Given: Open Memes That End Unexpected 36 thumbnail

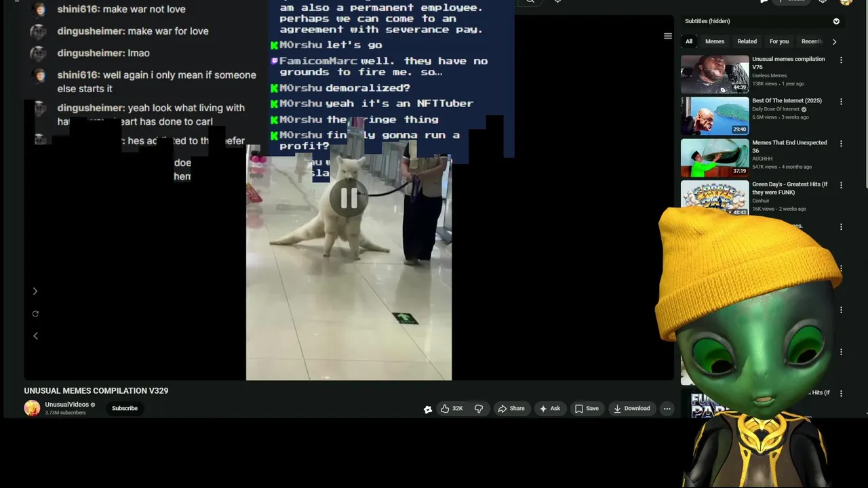Looking at the screenshot, I should 715,158.
